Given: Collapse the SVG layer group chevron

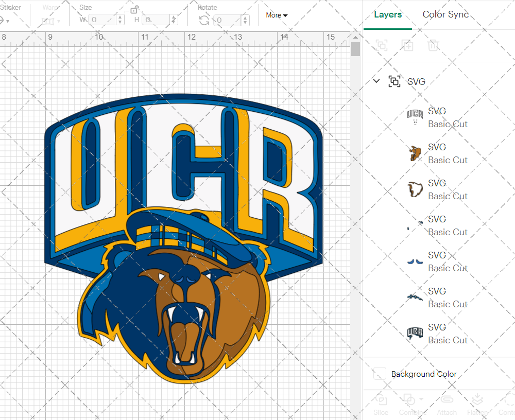Looking at the screenshot, I should coord(375,81).
